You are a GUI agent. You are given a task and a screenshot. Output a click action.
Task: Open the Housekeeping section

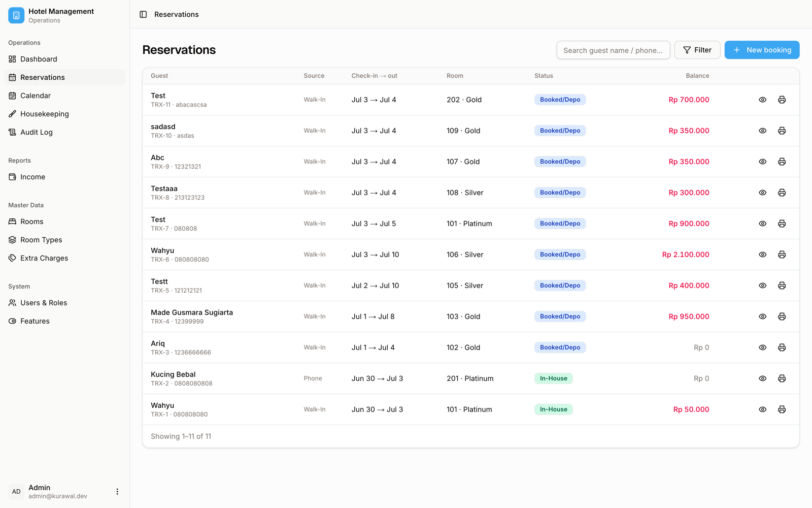64,114
